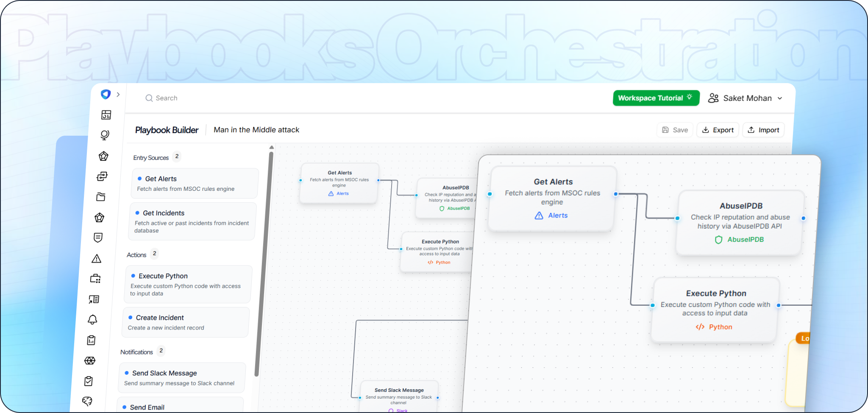
Task: Select the globe search icon in sidebar
Action: point(104,135)
